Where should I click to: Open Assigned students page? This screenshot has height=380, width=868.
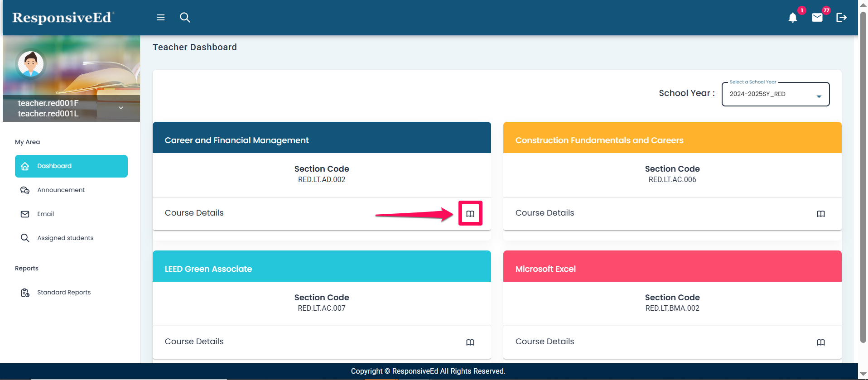point(65,238)
